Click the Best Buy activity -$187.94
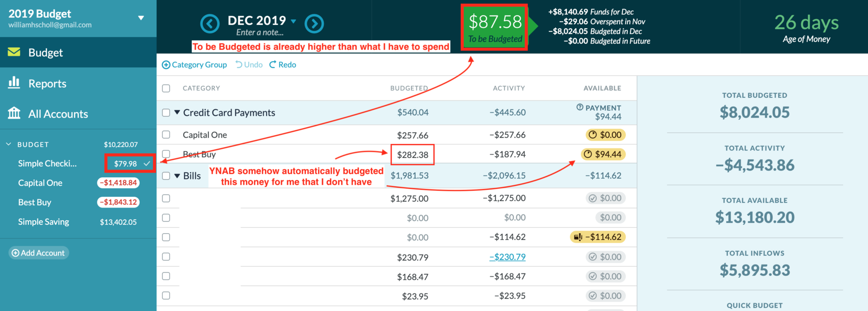868x311 pixels. coord(507,154)
